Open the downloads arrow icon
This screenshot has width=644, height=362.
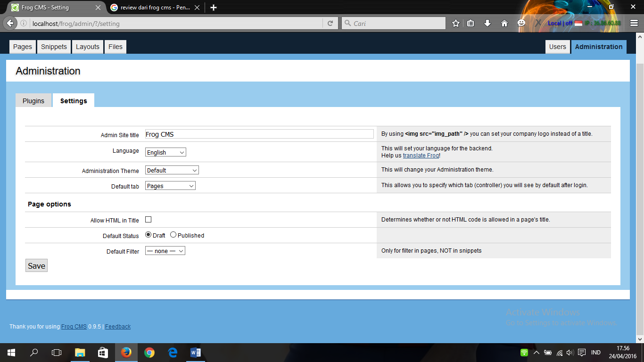click(487, 23)
